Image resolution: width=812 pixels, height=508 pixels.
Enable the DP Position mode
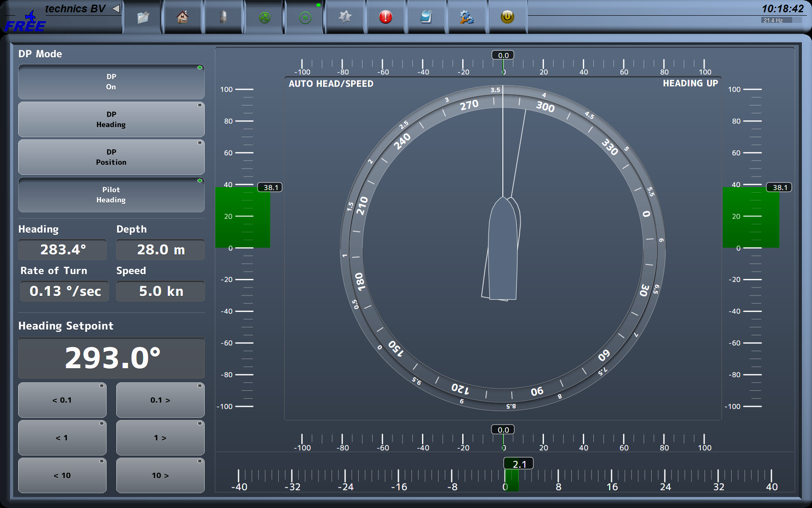[111, 157]
